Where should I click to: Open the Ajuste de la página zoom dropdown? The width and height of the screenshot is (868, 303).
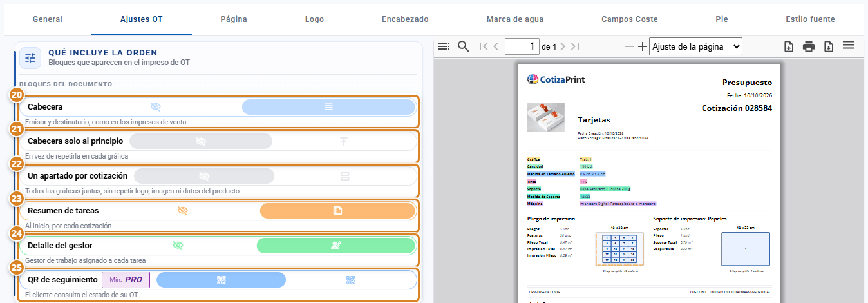(695, 46)
